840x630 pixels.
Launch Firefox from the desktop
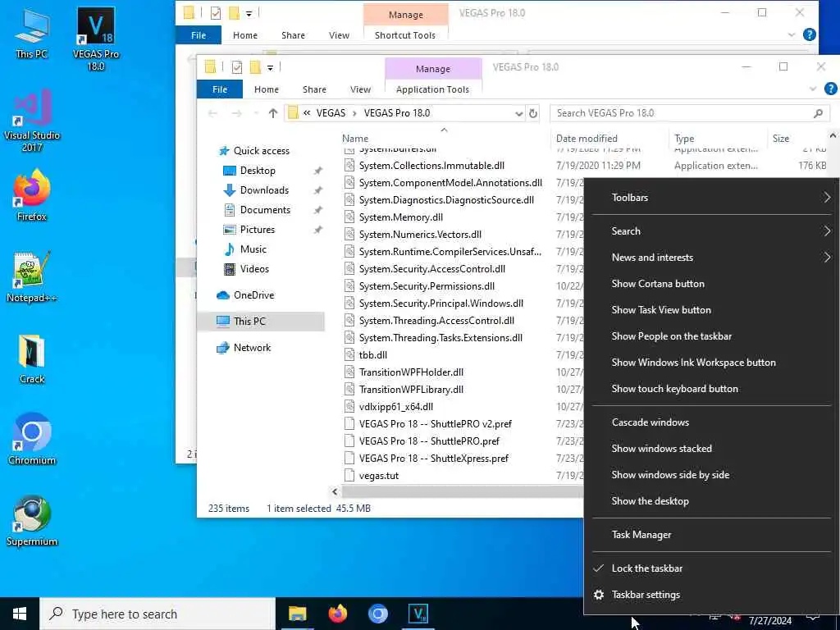(32, 195)
